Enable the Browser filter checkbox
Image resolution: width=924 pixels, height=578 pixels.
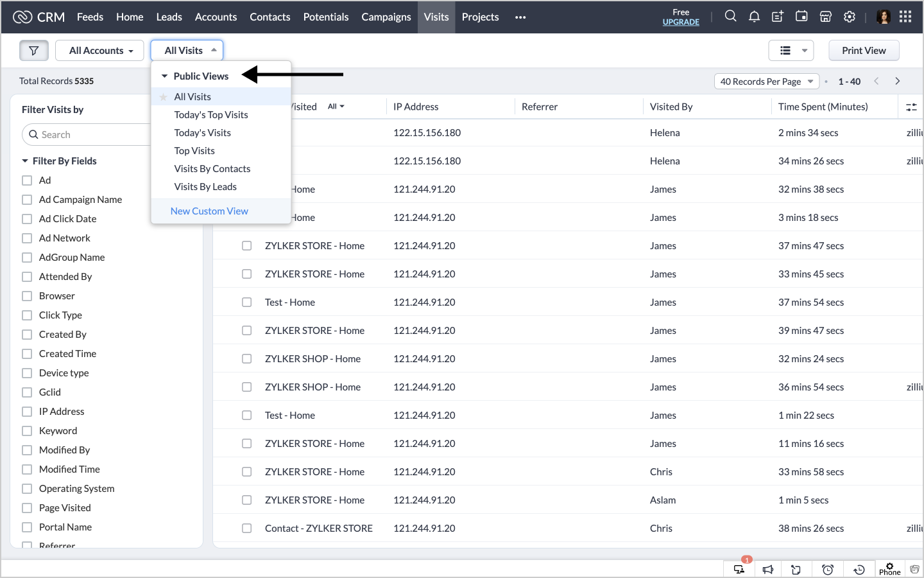[x=27, y=296]
